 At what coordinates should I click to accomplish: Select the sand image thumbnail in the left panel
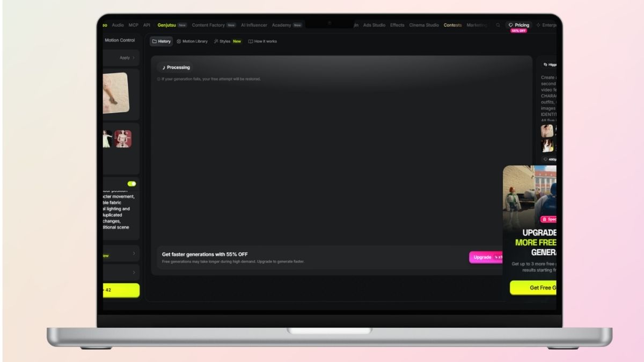(115, 93)
